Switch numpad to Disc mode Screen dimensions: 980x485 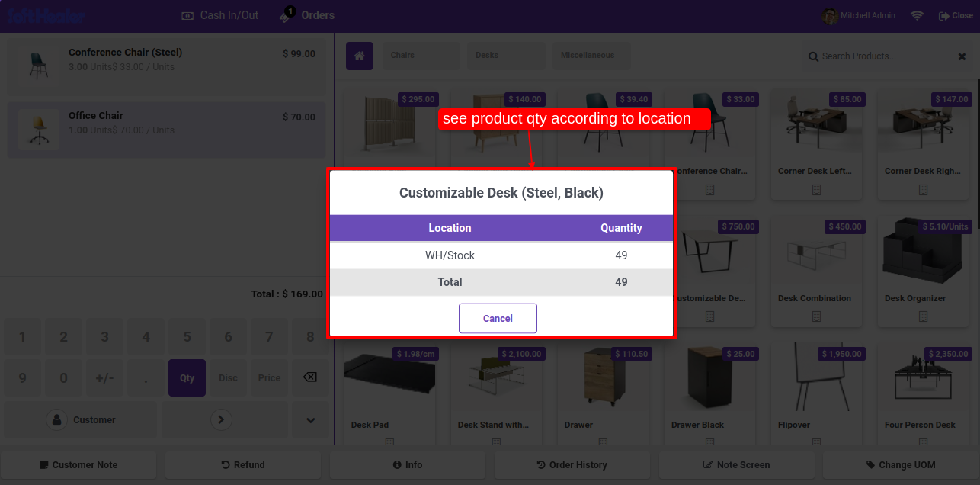(228, 377)
